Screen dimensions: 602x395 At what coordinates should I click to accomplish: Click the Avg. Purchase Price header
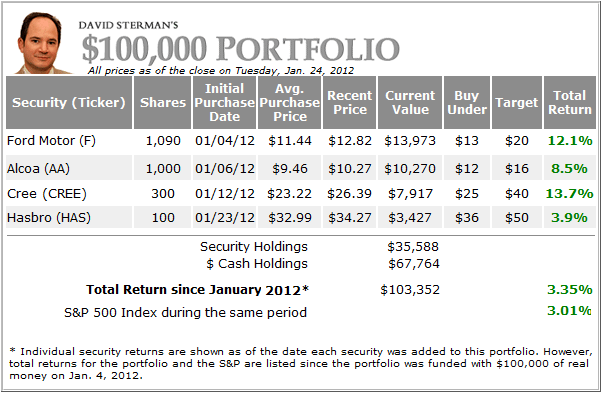pos(289,102)
